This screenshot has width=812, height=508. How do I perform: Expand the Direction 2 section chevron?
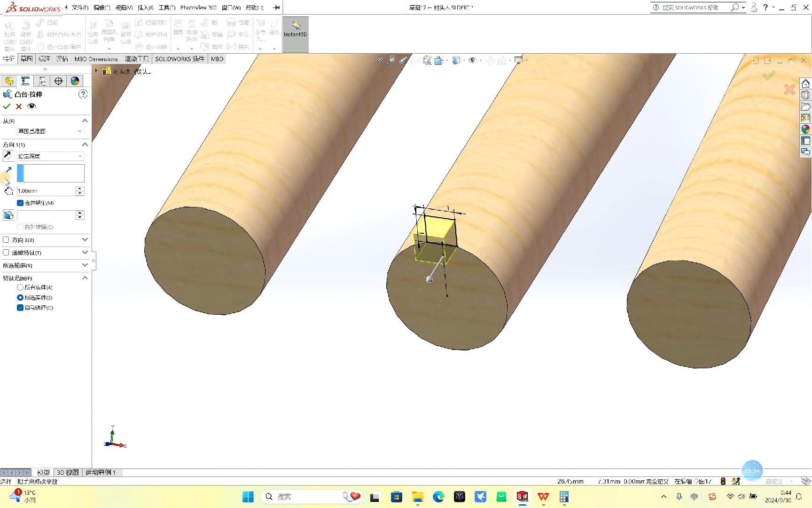point(85,240)
